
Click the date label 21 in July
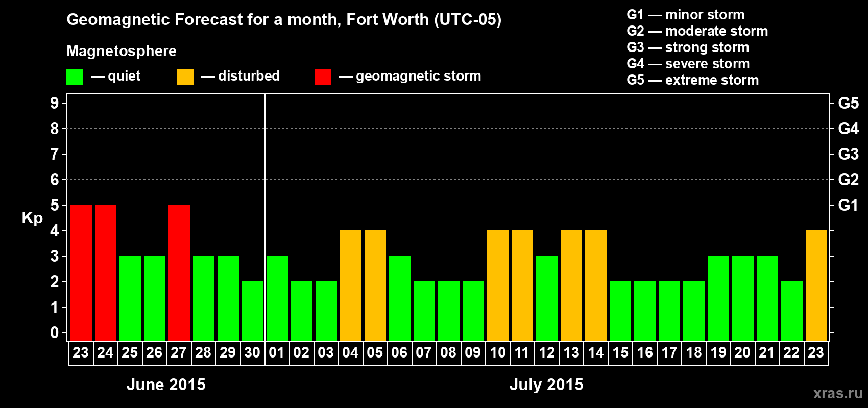click(x=767, y=352)
